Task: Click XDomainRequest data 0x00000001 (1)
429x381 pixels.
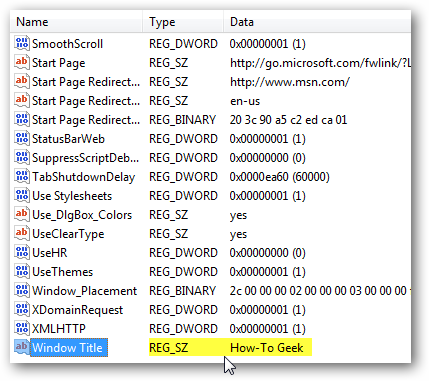Action: [267, 310]
